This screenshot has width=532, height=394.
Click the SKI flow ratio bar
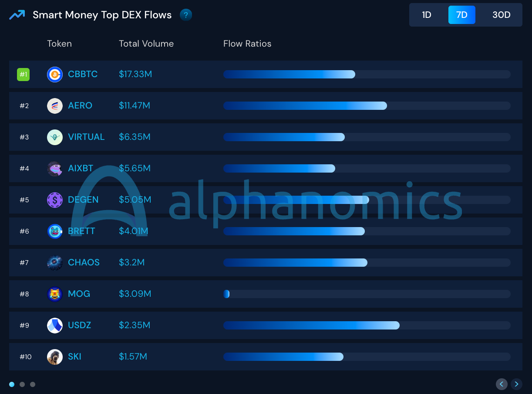pyautogui.click(x=367, y=357)
